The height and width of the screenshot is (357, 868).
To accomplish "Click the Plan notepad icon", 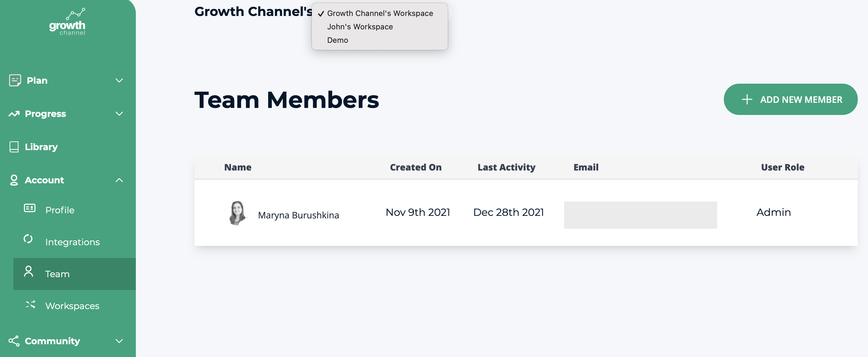I will click(x=15, y=80).
